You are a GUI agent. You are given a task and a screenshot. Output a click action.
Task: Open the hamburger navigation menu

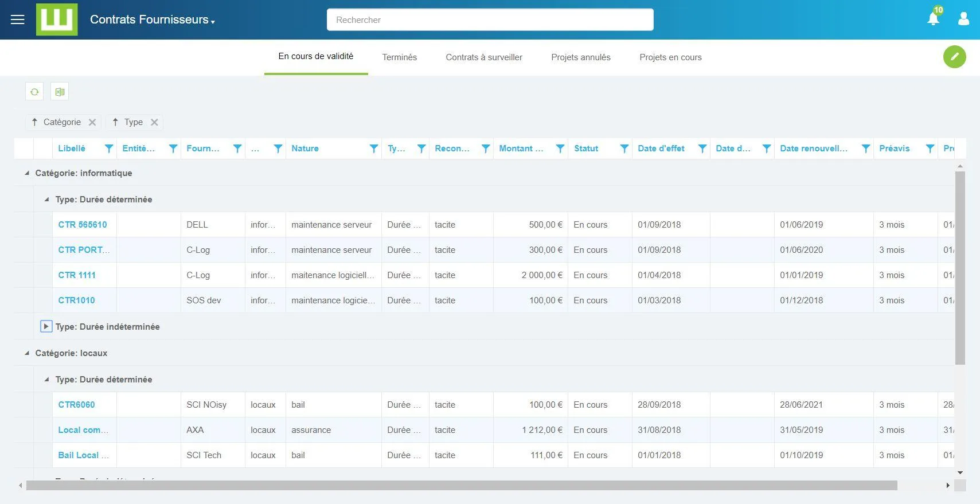pos(18,19)
